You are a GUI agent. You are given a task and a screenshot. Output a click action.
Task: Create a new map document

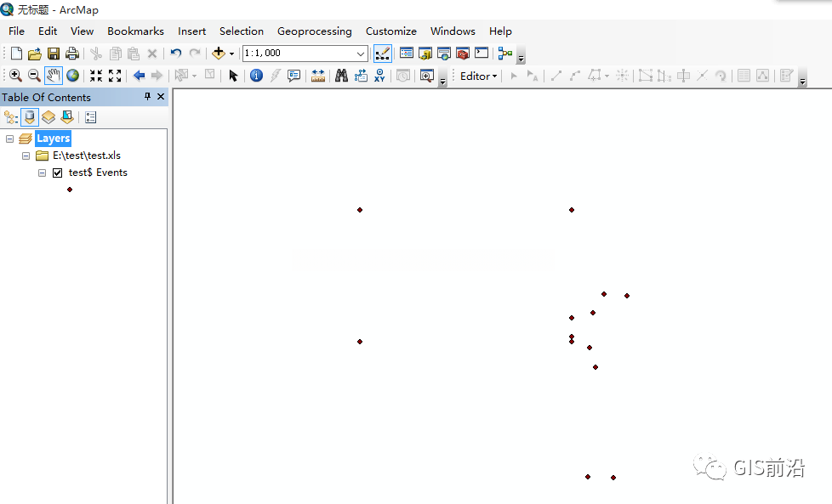coord(16,53)
